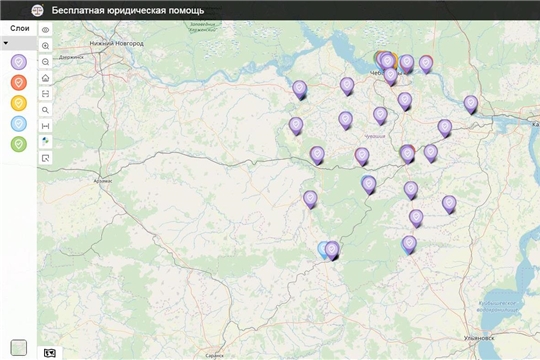Screen dimensions: 540x360
Task: Click the zoom in magnifier tool
Action: pyautogui.click(x=45, y=46)
